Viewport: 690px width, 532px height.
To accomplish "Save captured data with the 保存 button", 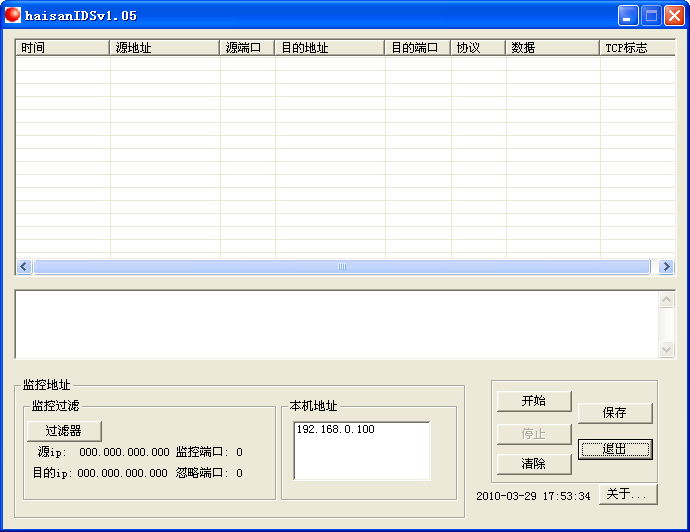I will 615,413.
